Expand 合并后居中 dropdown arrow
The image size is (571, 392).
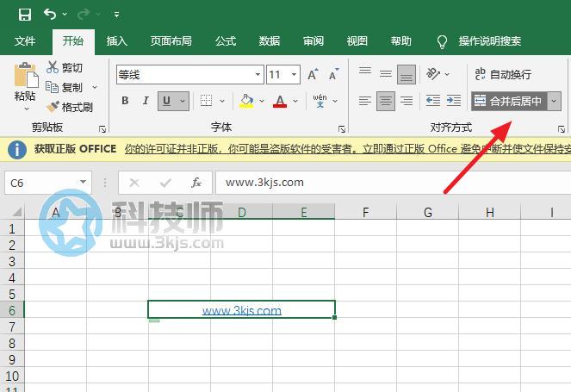(x=554, y=101)
